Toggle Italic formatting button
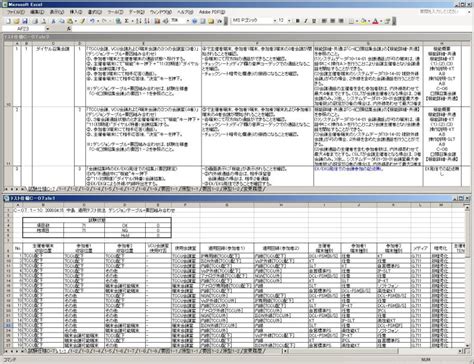Screen dimensions: 474x364 click(306, 21)
